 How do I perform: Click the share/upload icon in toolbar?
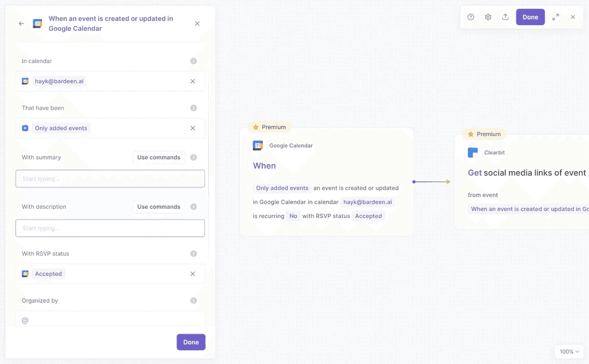[505, 17]
